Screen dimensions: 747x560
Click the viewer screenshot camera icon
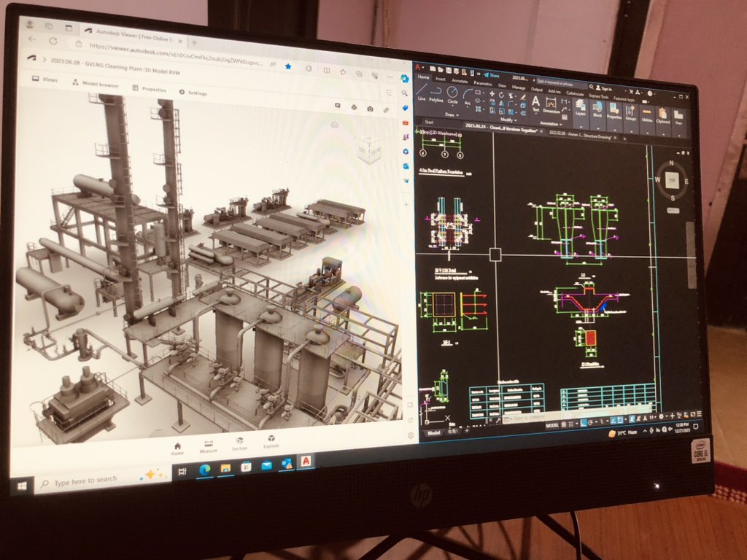coord(370,109)
